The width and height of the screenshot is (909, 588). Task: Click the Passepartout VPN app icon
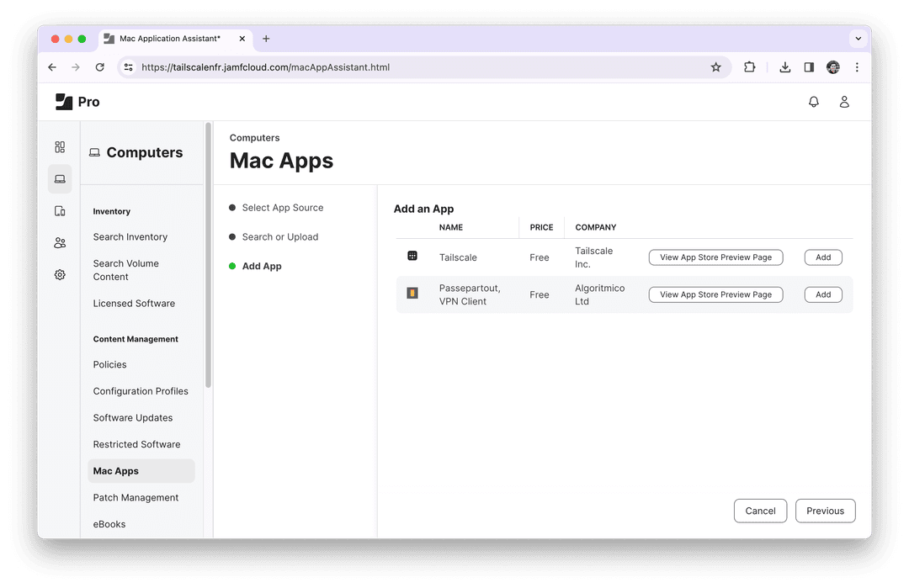pyautogui.click(x=412, y=294)
